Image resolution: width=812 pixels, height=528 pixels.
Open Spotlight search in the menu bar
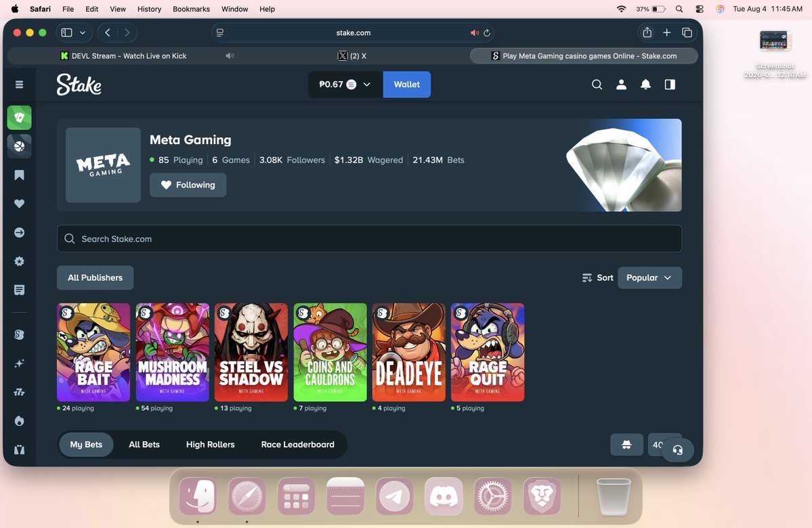click(x=679, y=9)
